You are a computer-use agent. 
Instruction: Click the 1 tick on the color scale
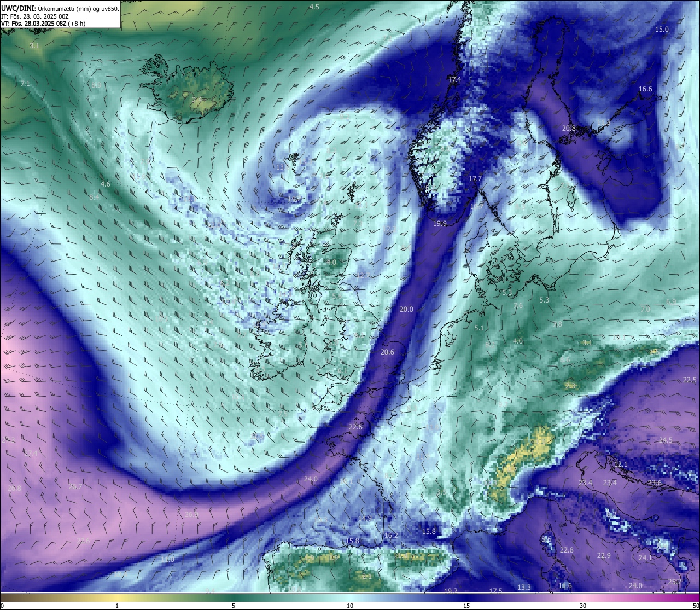pos(117,606)
